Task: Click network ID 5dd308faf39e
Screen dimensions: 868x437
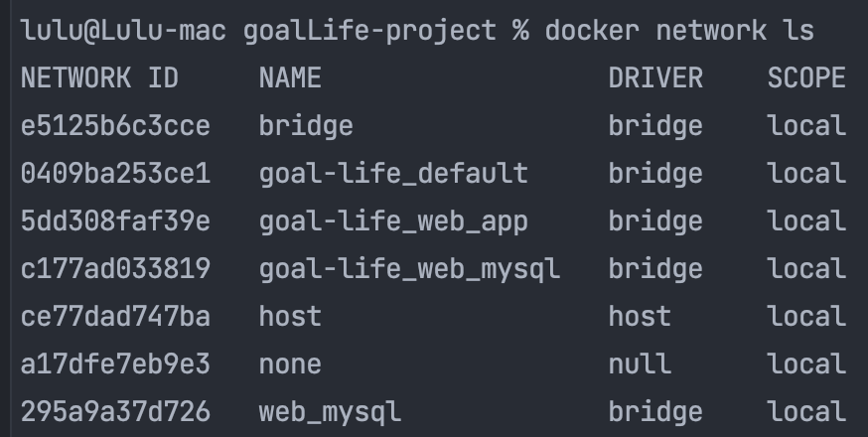Action: [x=115, y=220]
